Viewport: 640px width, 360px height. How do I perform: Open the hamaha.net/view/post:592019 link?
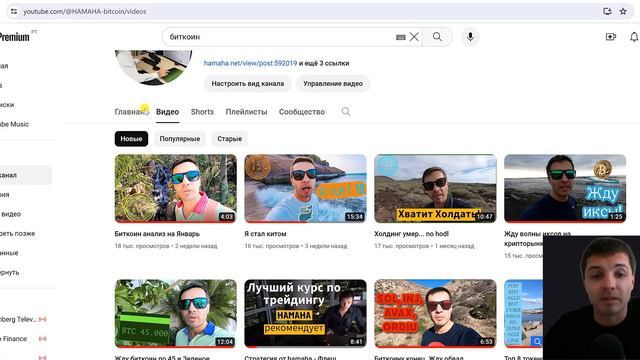coord(250,63)
